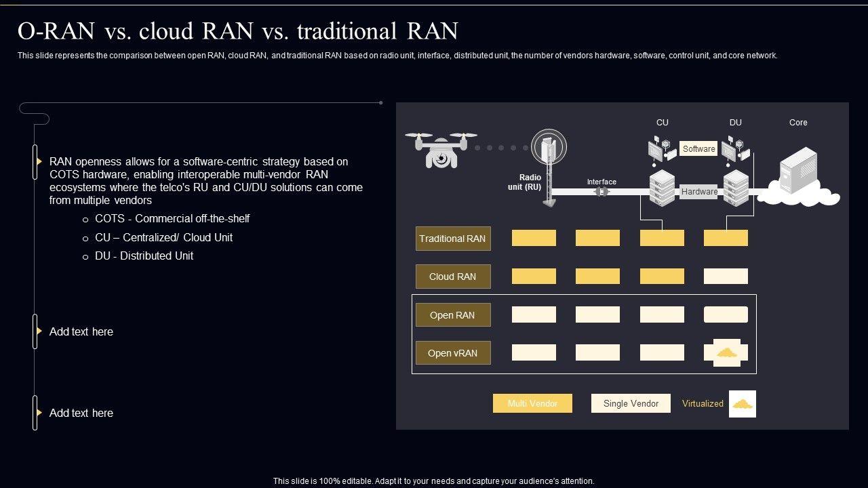Click the cloud icon beside Virtualized legend
The image size is (868, 488).
point(743,404)
